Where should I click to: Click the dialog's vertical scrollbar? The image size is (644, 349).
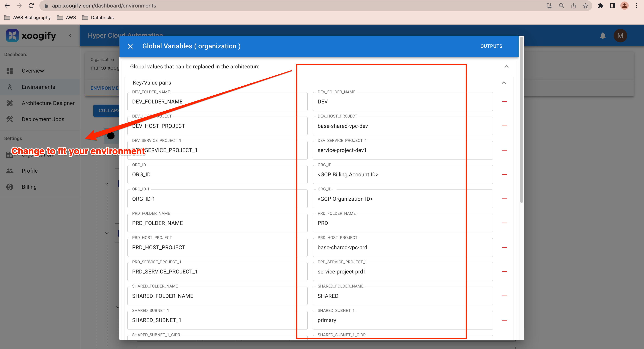click(x=521, y=120)
